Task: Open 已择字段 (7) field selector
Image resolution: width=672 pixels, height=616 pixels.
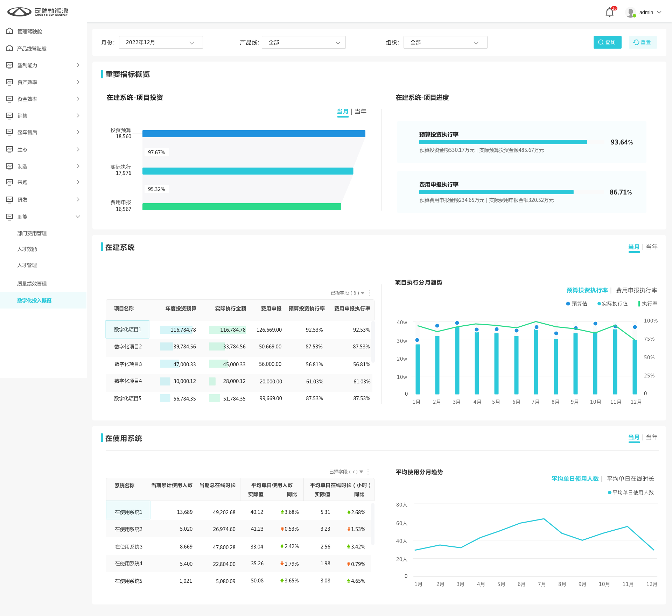Action: click(x=346, y=472)
